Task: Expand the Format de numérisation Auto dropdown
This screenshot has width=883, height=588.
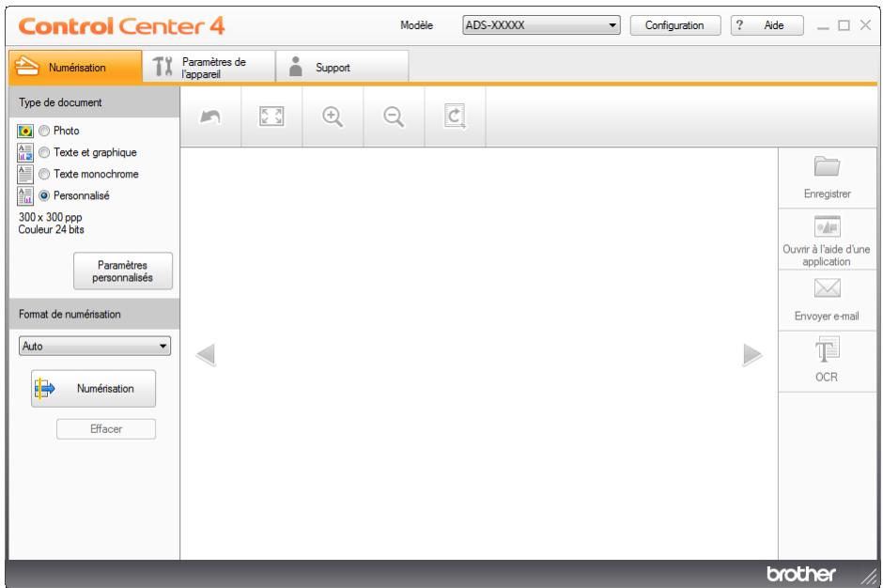Action: click(x=95, y=346)
